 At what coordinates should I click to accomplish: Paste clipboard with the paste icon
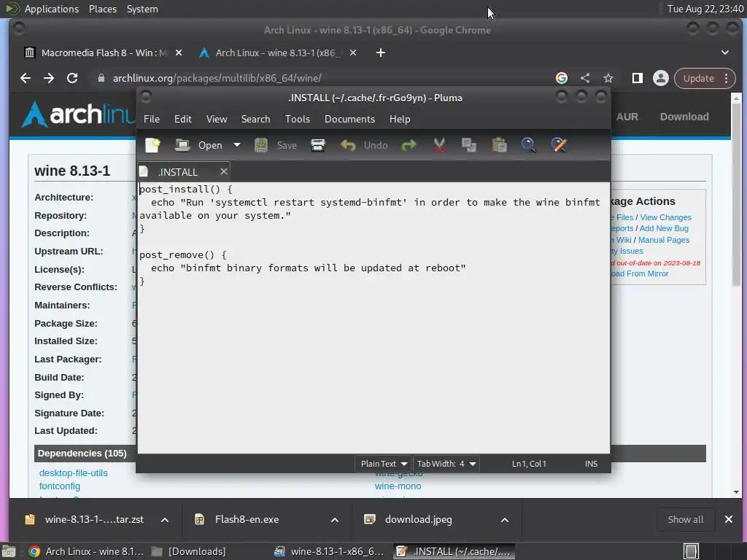[499, 145]
